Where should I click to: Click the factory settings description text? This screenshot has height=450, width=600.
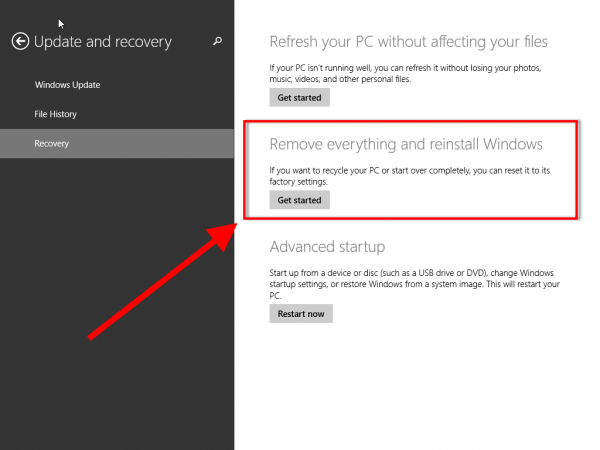[409, 176]
